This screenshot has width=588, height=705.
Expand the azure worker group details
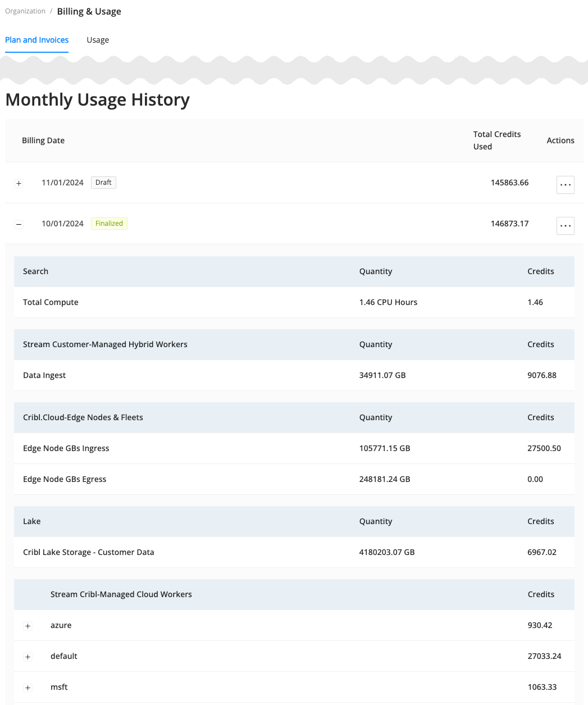[x=28, y=625]
